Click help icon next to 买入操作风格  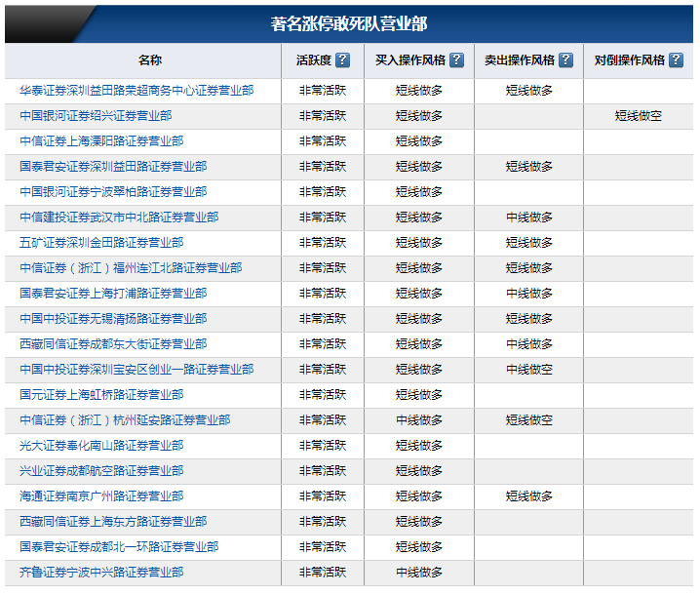(456, 59)
